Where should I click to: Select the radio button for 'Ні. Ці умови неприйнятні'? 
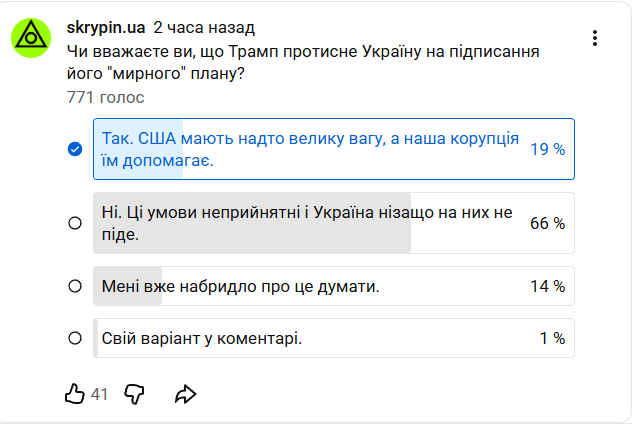[74, 223]
